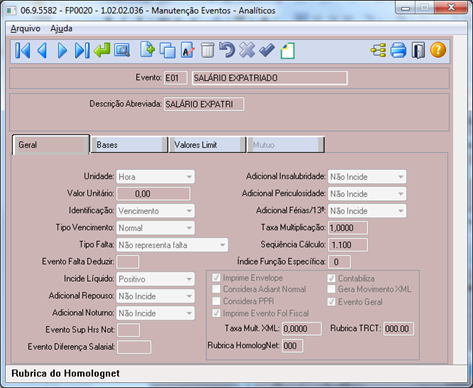The image size is (473, 388).
Task: Open the Ajuda menu
Action: click(61, 29)
